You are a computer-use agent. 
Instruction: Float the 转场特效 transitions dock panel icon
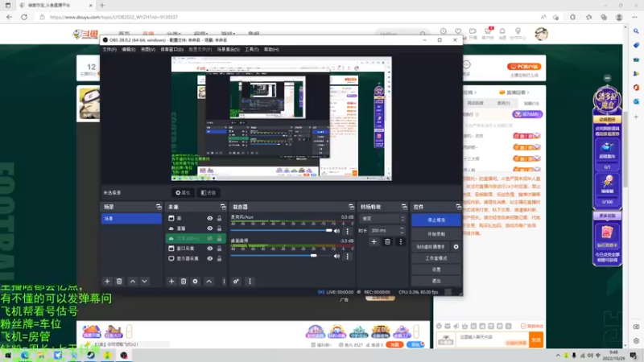click(404, 207)
